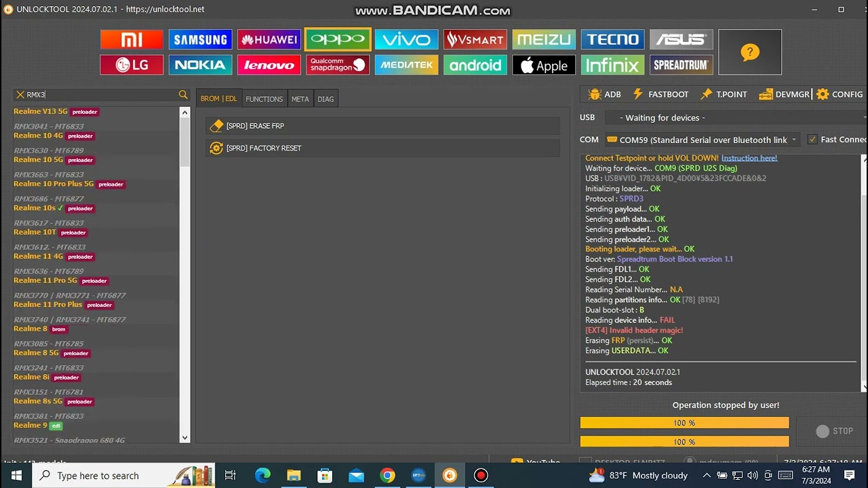This screenshot has height=488, width=868.
Task: Open Google Chrome from taskbar
Action: pos(387,476)
